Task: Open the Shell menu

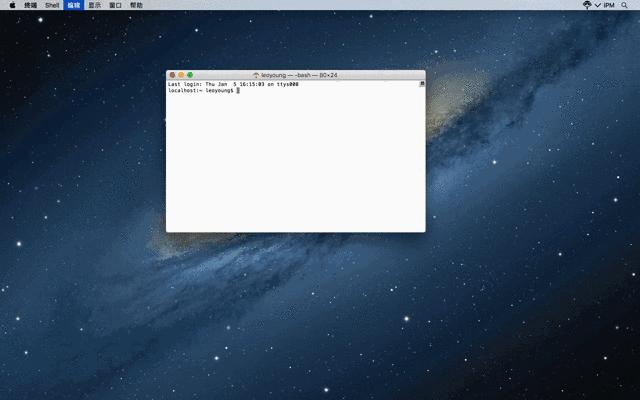Action: 53,5
